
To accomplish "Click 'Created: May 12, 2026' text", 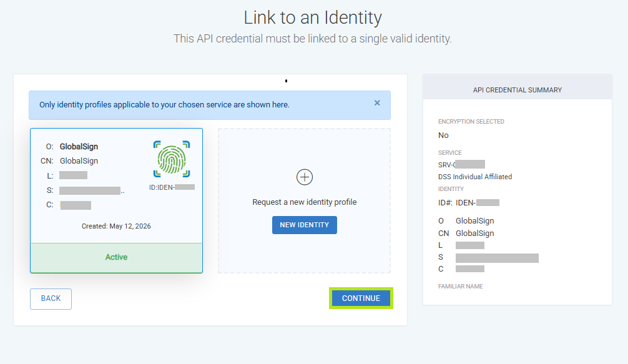I will 116,226.
